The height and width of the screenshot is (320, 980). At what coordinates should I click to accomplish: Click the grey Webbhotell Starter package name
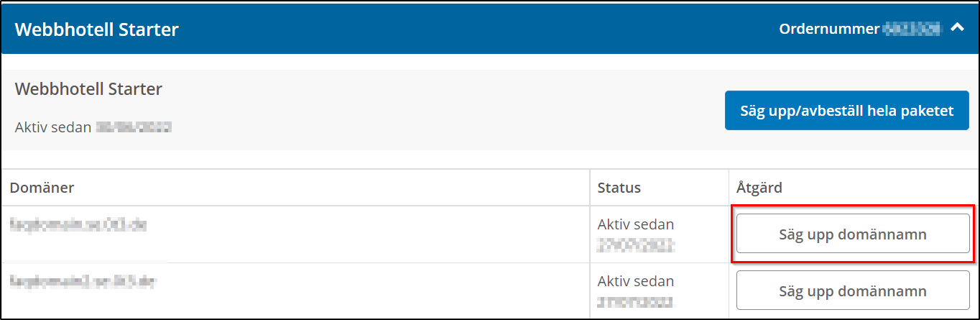coord(88,89)
